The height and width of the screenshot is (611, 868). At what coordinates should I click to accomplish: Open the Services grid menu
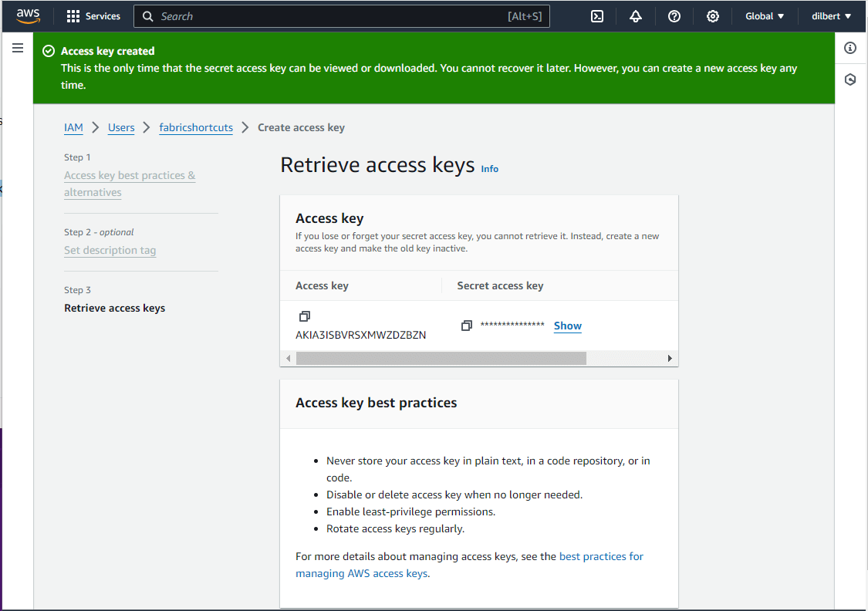point(93,16)
